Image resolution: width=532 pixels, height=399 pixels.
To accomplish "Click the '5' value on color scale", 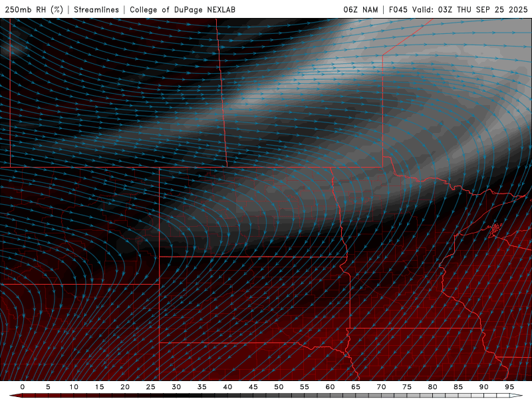I will (x=48, y=387).
